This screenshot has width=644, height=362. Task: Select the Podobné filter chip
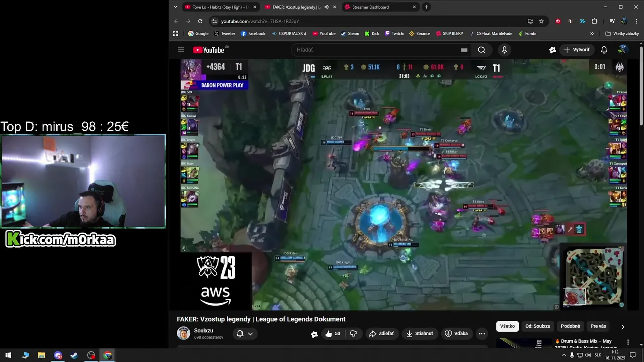[571, 326]
